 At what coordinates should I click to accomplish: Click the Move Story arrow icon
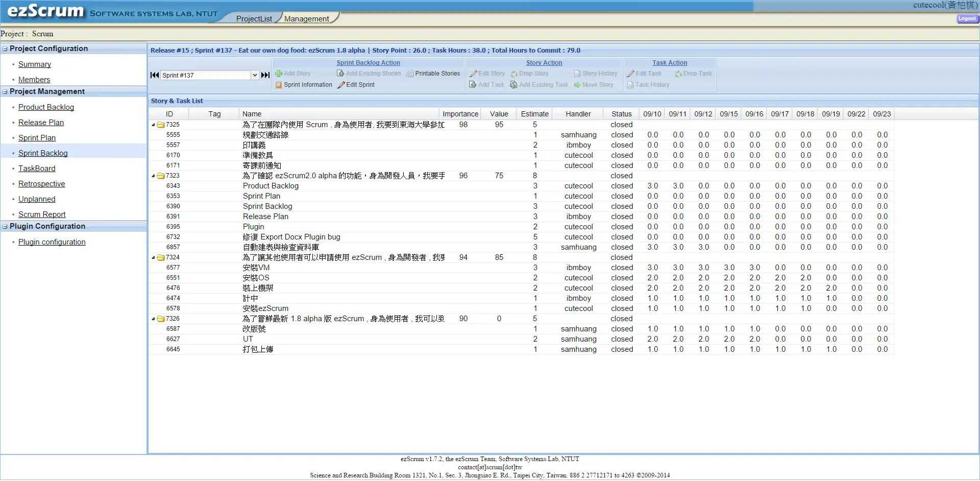577,85
